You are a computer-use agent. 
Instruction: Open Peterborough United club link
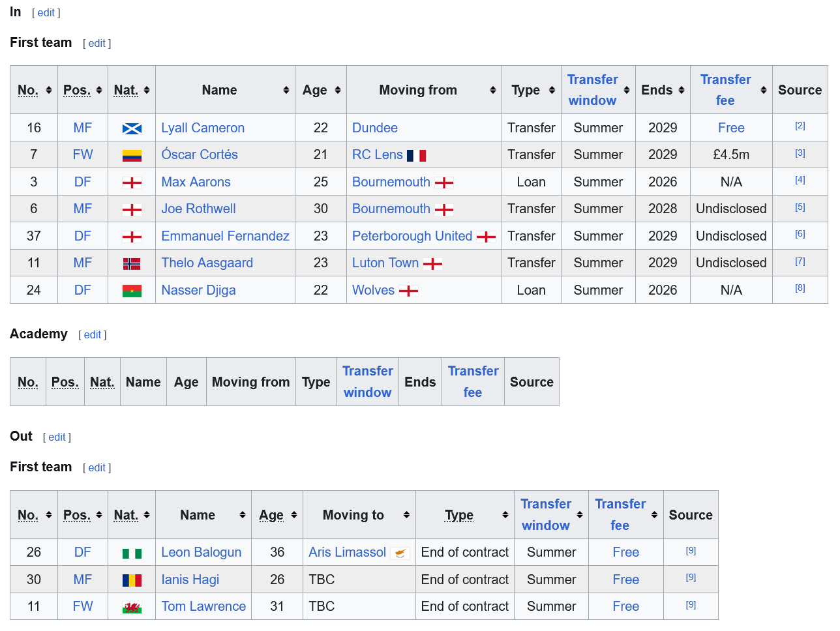pyautogui.click(x=412, y=237)
